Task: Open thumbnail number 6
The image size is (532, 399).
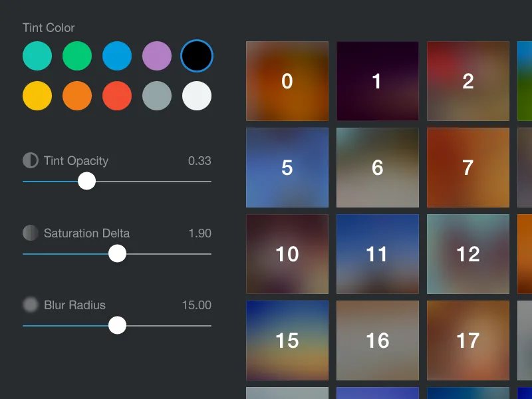Action: tap(378, 168)
